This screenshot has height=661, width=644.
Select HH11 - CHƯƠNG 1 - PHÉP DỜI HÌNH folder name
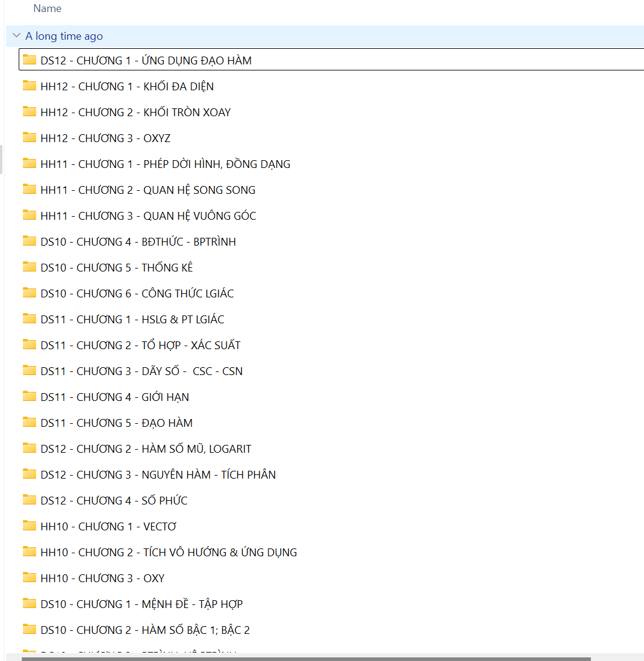coord(165,164)
